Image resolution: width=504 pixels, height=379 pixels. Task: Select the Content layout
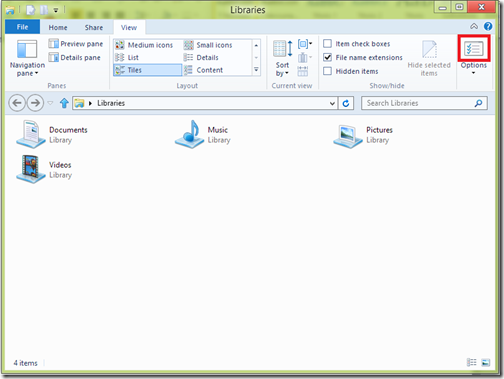point(203,70)
